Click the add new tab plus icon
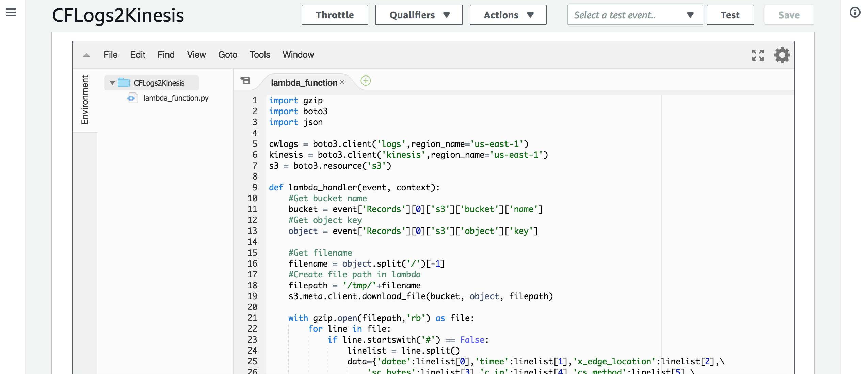 366,81
